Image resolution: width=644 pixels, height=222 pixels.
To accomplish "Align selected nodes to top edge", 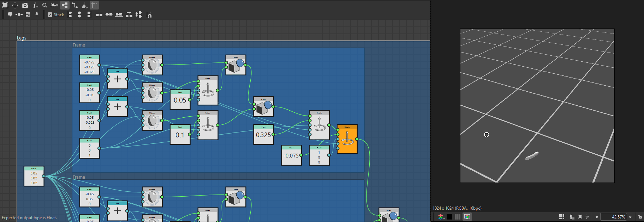I will coord(99,14).
